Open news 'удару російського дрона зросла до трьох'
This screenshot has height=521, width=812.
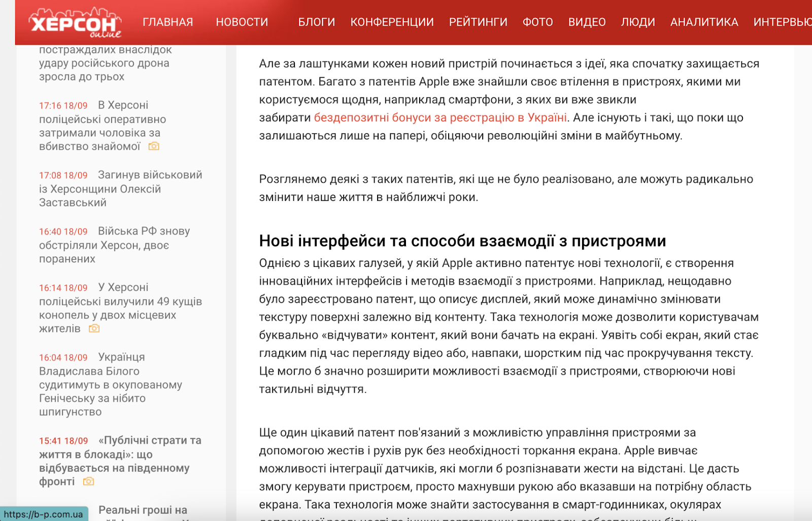pyautogui.click(x=106, y=63)
